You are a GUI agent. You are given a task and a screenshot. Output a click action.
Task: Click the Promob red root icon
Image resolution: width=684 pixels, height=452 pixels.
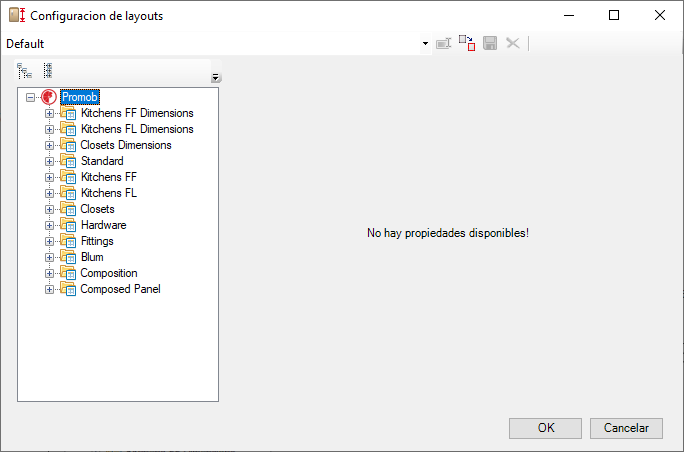pos(48,97)
